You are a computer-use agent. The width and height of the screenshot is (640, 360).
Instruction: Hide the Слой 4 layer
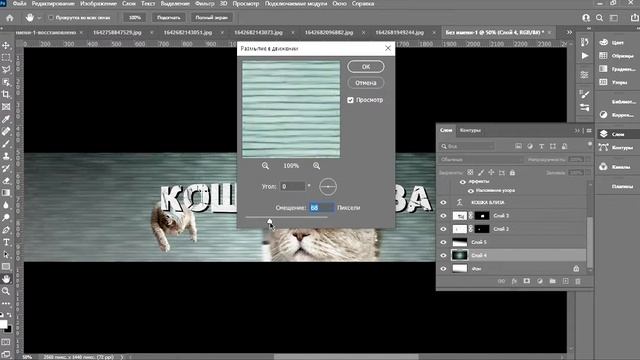tap(443, 256)
